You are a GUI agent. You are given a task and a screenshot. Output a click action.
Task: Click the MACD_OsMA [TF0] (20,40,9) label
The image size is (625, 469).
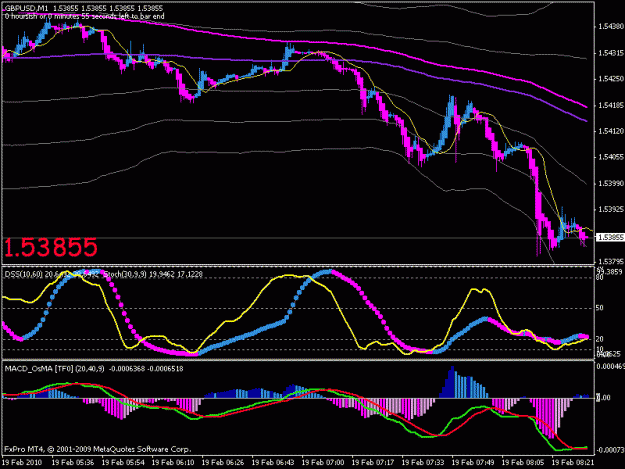click(x=54, y=369)
